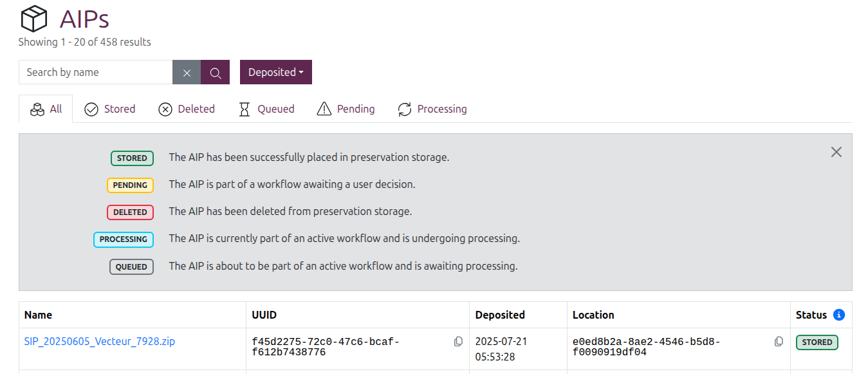
Task: Click the Status info icon
Action: pyautogui.click(x=838, y=315)
